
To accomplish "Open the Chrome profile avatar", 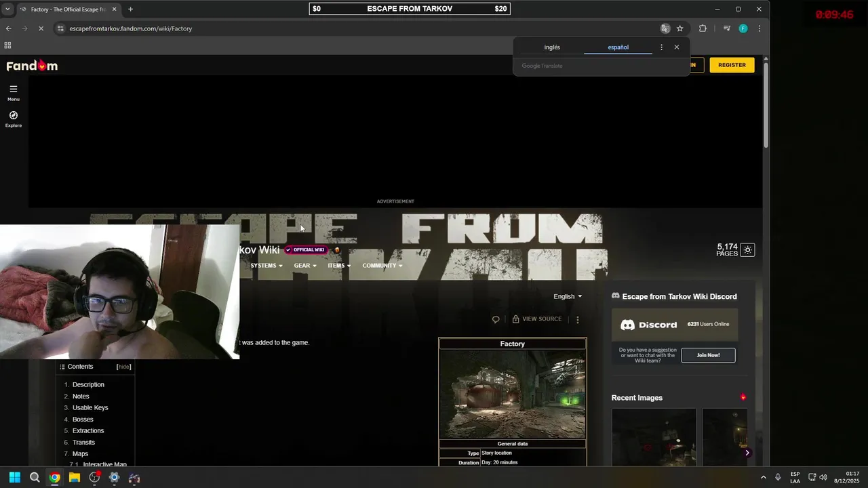I will coord(743,28).
